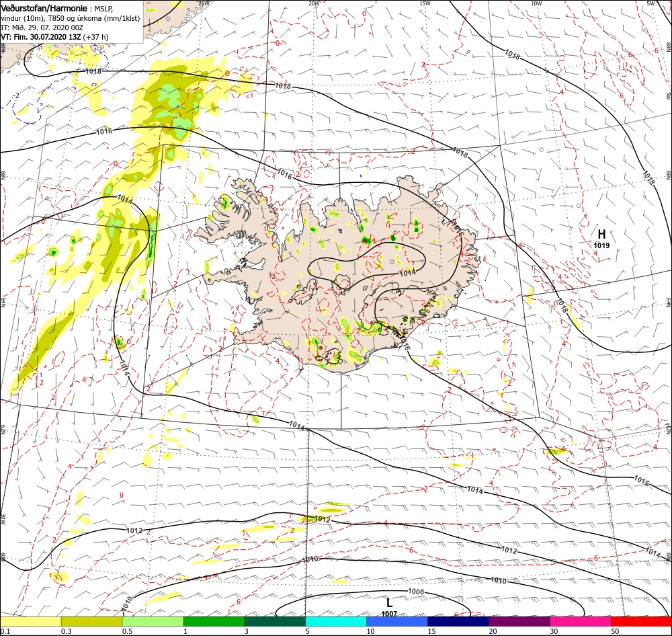Pick the medium green legend swatch
Screen dimensions: 672x636
[214, 621]
